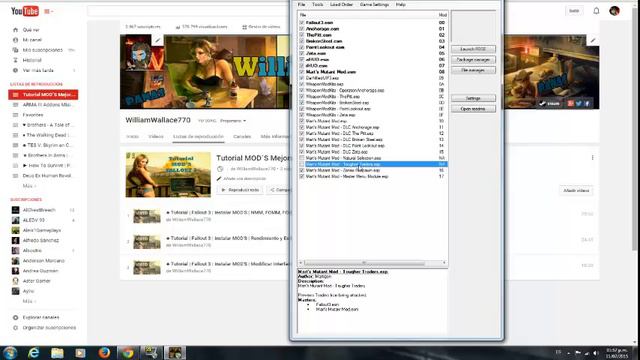The width and height of the screenshot is (640, 360).
Task: Open Package manager
Action: tap(473, 60)
